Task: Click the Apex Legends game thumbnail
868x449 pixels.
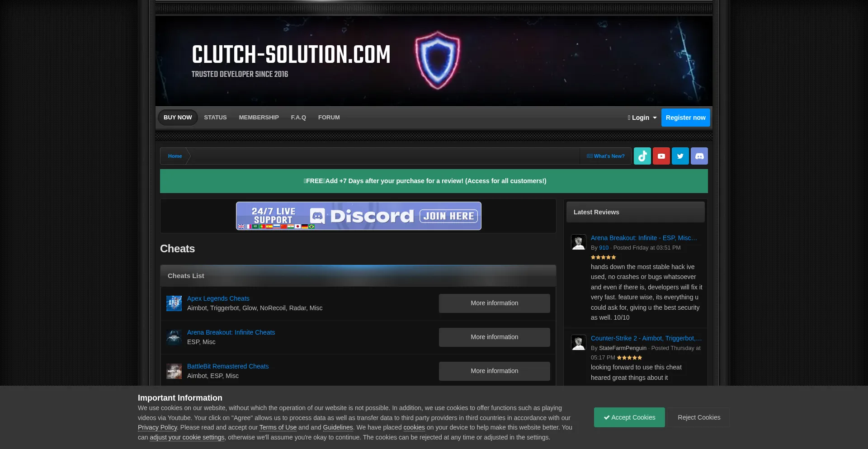Action: tap(174, 303)
